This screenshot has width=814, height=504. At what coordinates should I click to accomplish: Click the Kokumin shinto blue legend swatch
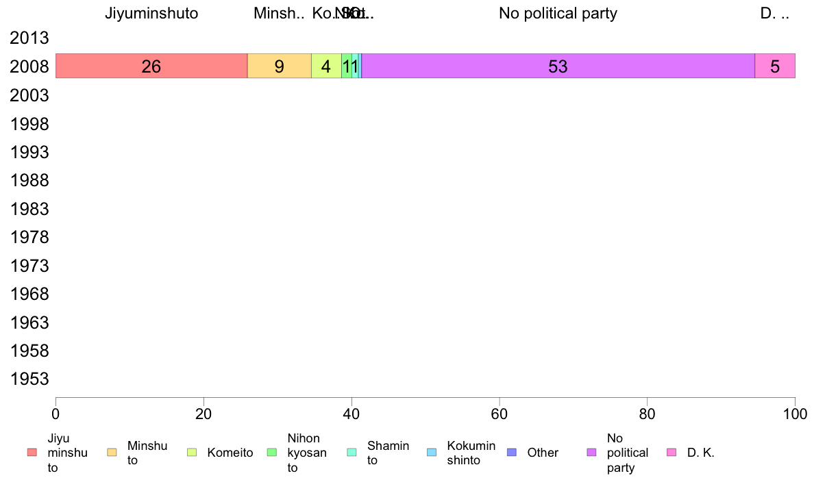tap(432, 453)
